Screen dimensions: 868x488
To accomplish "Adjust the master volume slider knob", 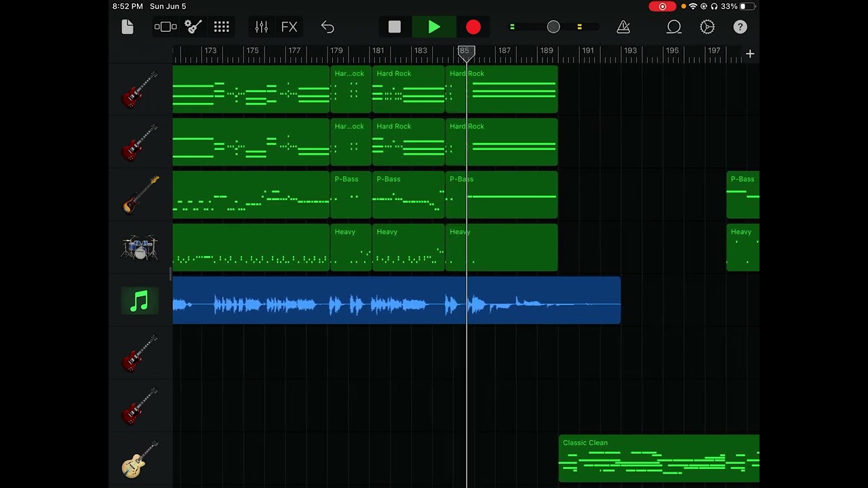I will coord(553,27).
